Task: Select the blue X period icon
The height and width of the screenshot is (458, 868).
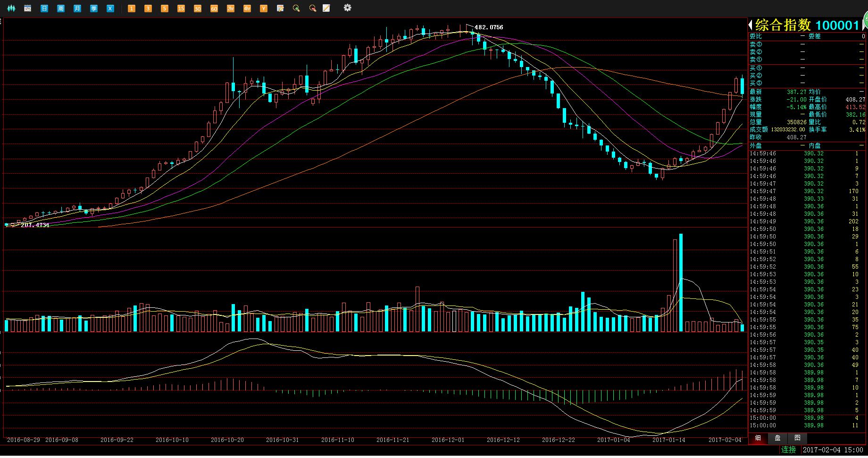Action: coord(110,8)
